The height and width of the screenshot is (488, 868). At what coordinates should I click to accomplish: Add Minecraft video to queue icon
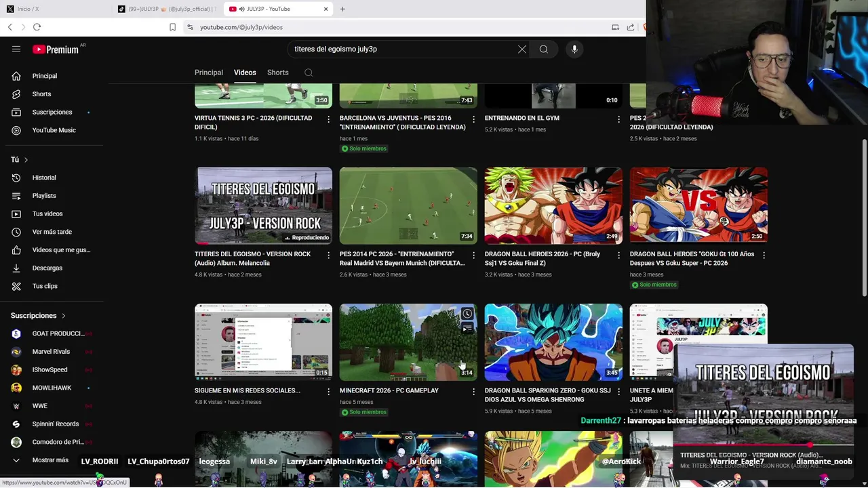pyautogui.click(x=467, y=329)
